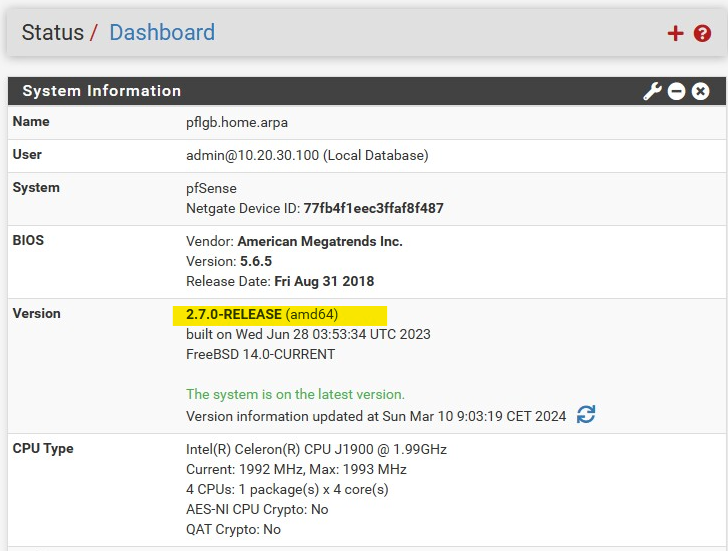This screenshot has width=728, height=551.
Task: Click the wrench icon in System Information header
Action: pos(652,91)
